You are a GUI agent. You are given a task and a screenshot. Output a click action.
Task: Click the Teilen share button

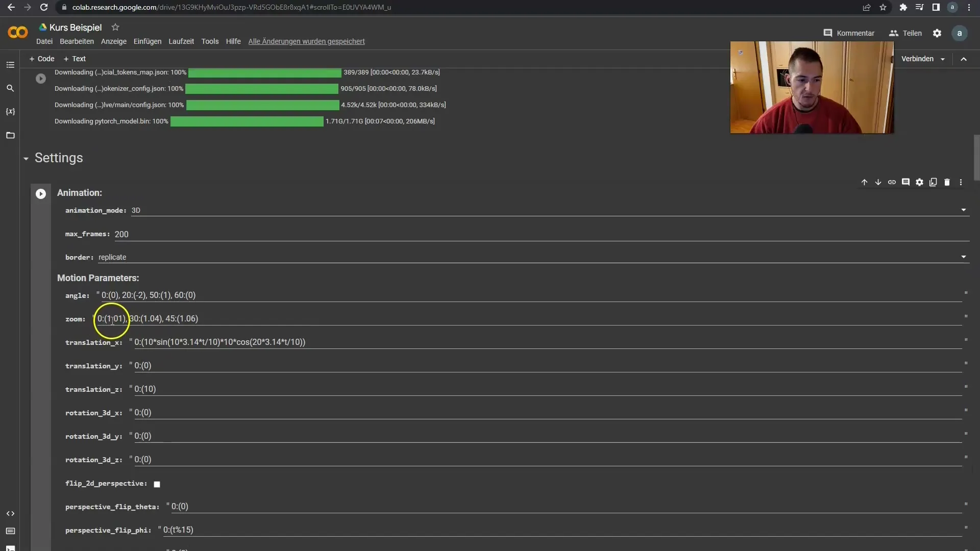905,33
